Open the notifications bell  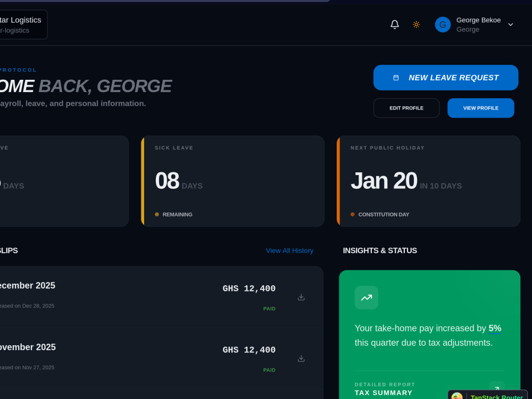tap(395, 24)
